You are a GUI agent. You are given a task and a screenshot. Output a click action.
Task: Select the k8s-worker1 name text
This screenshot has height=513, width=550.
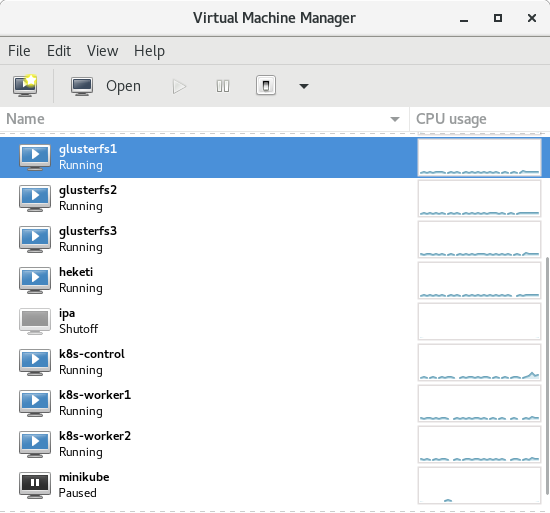95,395
